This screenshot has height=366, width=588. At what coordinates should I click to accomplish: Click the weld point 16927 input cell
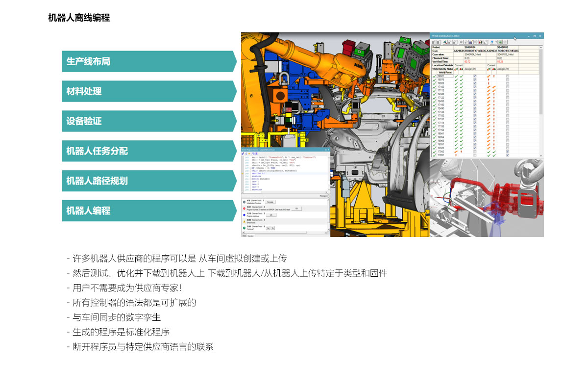click(444, 77)
